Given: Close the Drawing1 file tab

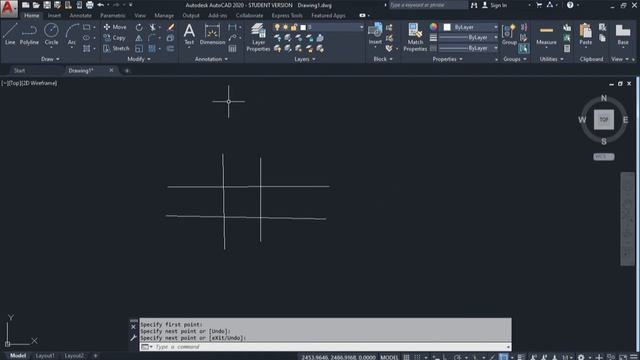Looking at the screenshot, I should pos(111,70).
